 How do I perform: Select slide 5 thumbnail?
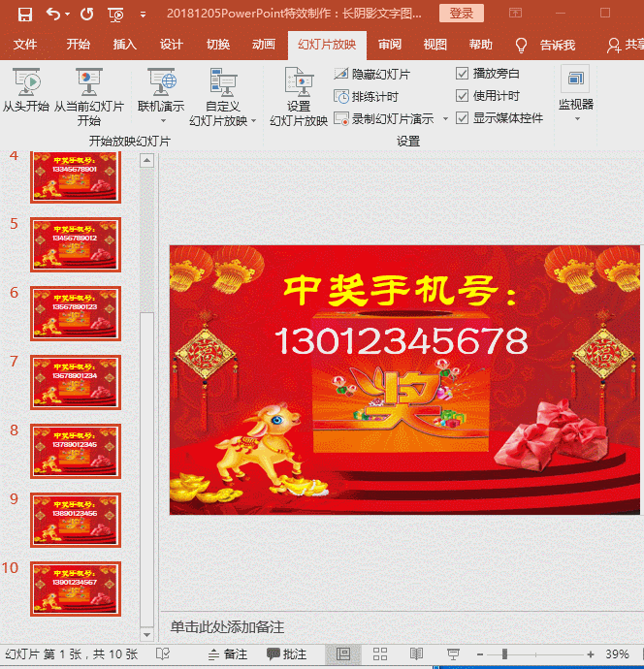coord(76,244)
